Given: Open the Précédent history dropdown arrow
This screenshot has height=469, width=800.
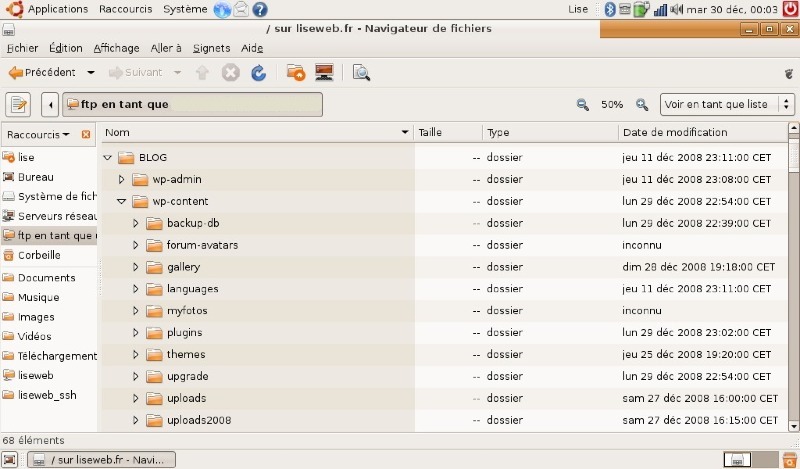Looking at the screenshot, I should point(91,73).
